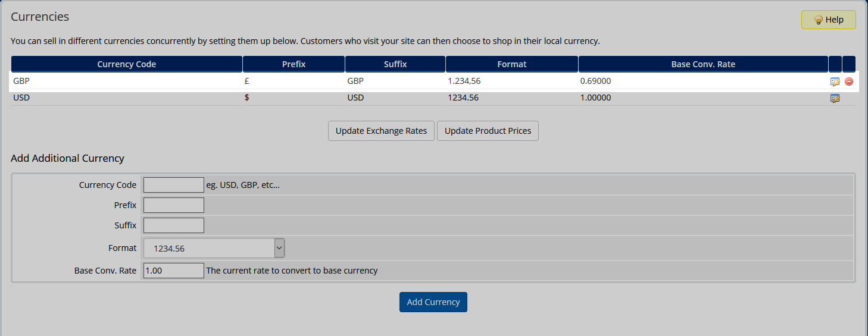Screen dimensions: 868x336
Task: Click the edit icon for USD currency
Action: coord(835,98)
